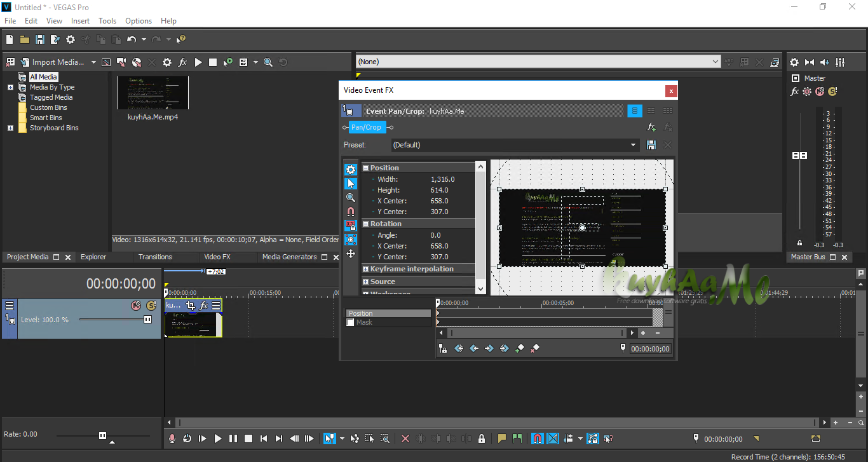This screenshot has height=462, width=868.
Task: Open project with the folder icon
Action: (x=25, y=39)
